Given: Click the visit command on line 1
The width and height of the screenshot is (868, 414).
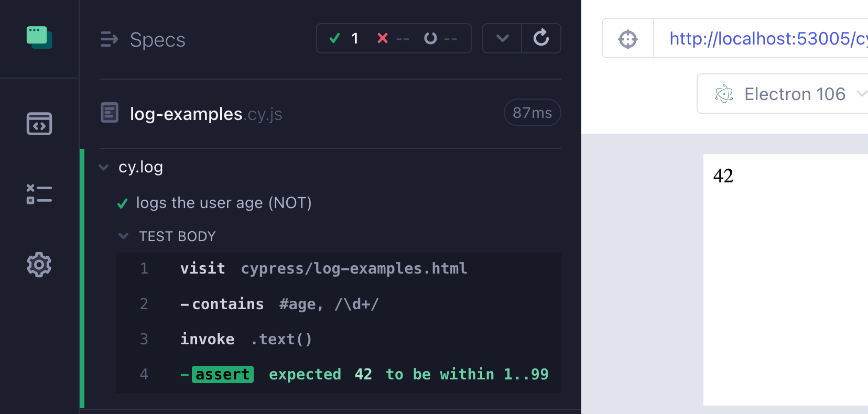Looking at the screenshot, I should pos(202,268).
